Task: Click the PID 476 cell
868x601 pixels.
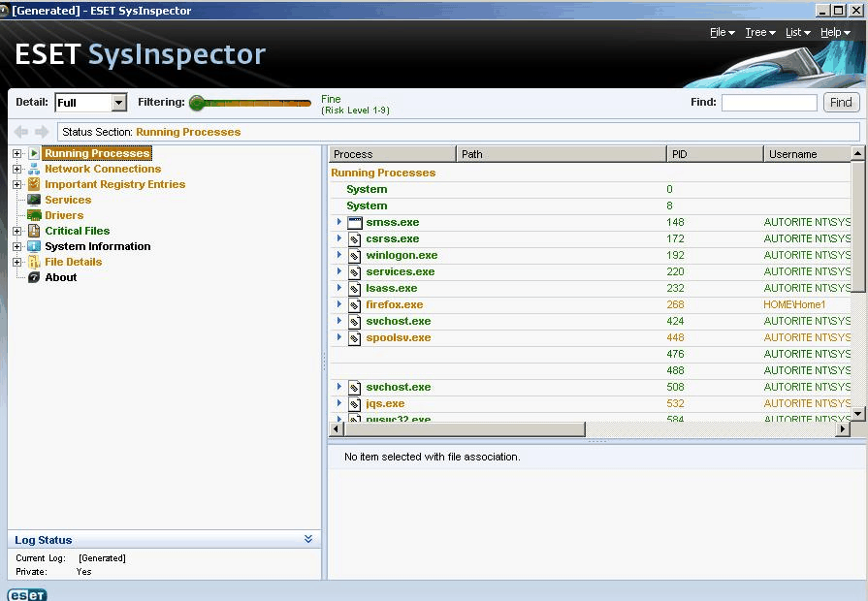Action: (675, 354)
